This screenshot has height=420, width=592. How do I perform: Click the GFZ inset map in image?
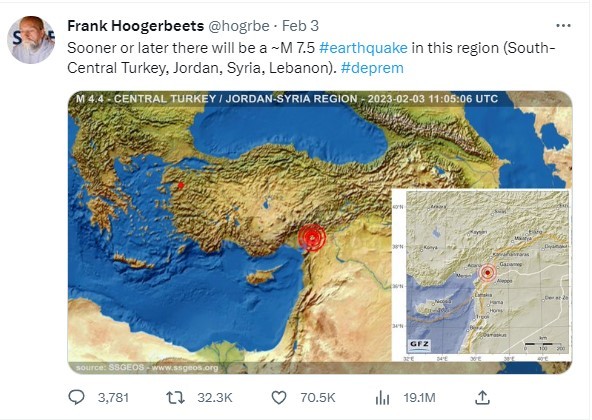(482, 275)
